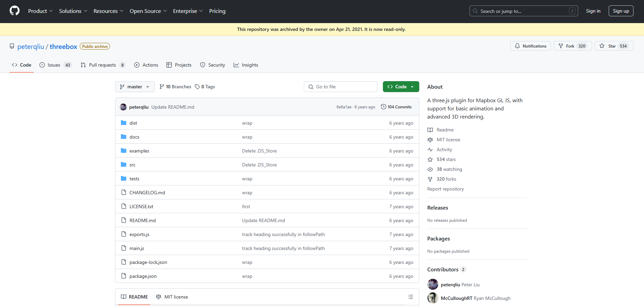Open the 38 watching link
This screenshot has height=306, width=644.
(x=449, y=169)
